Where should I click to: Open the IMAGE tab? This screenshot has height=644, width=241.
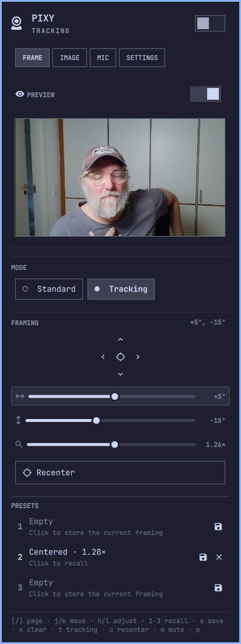tap(69, 58)
